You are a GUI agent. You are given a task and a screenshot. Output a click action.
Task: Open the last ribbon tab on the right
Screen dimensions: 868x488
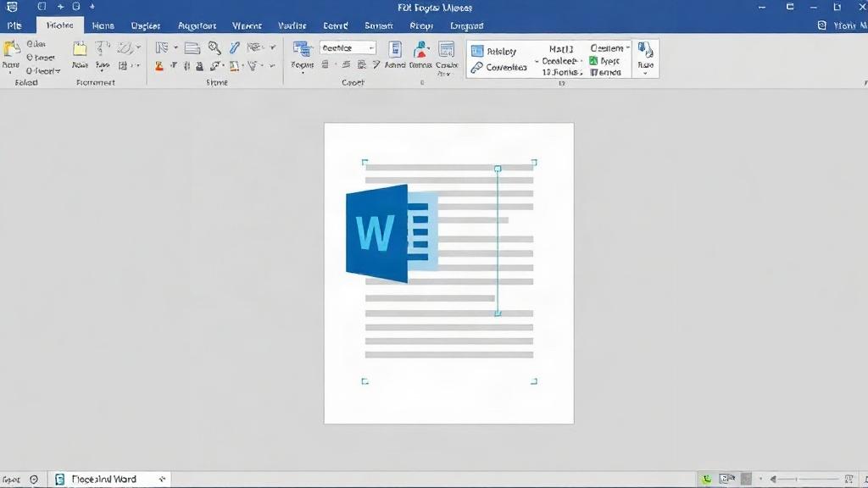tap(467, 25)
